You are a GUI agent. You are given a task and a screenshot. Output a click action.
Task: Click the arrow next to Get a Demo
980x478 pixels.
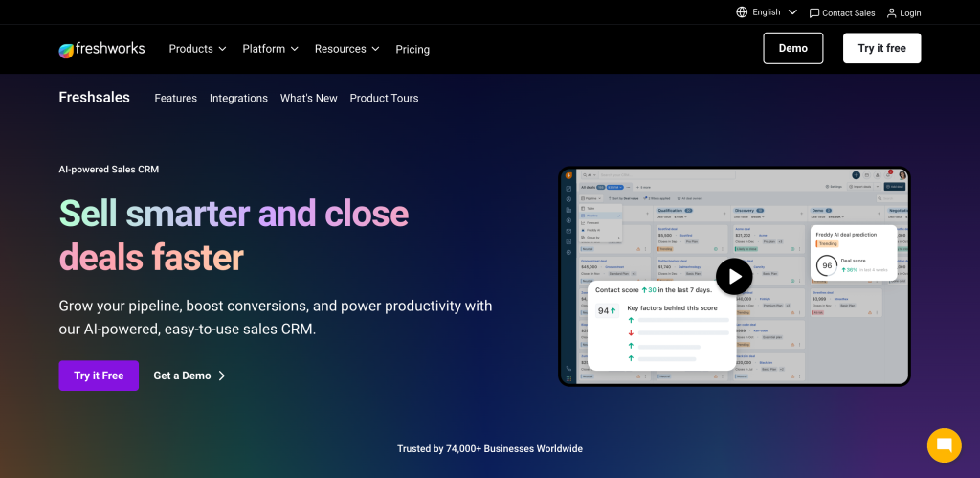[222, 376]
